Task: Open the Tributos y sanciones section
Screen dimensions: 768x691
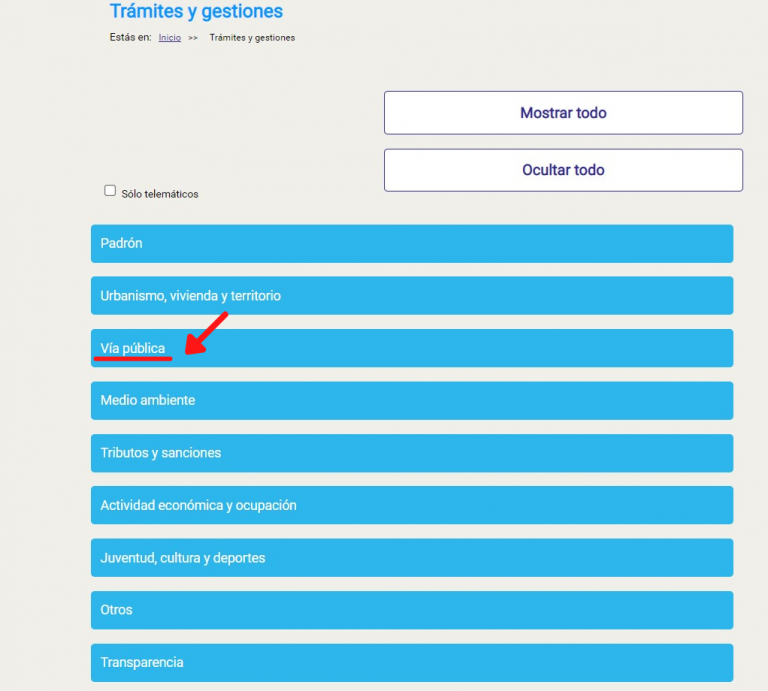Action: 411,453
